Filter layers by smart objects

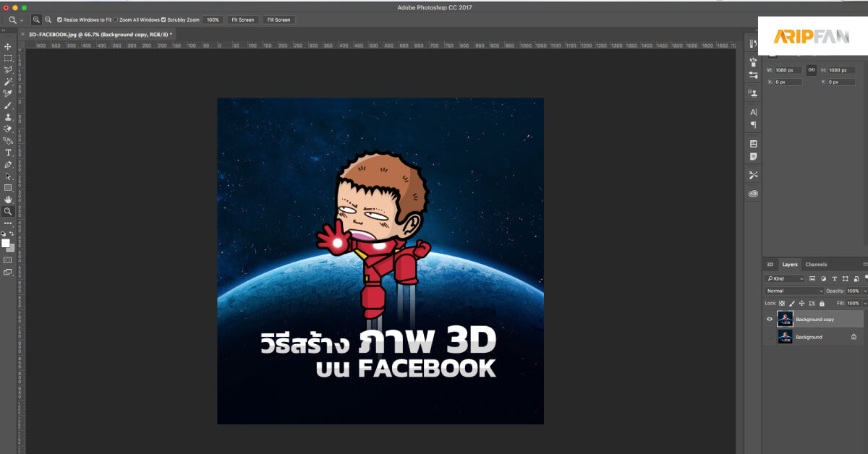856,278
